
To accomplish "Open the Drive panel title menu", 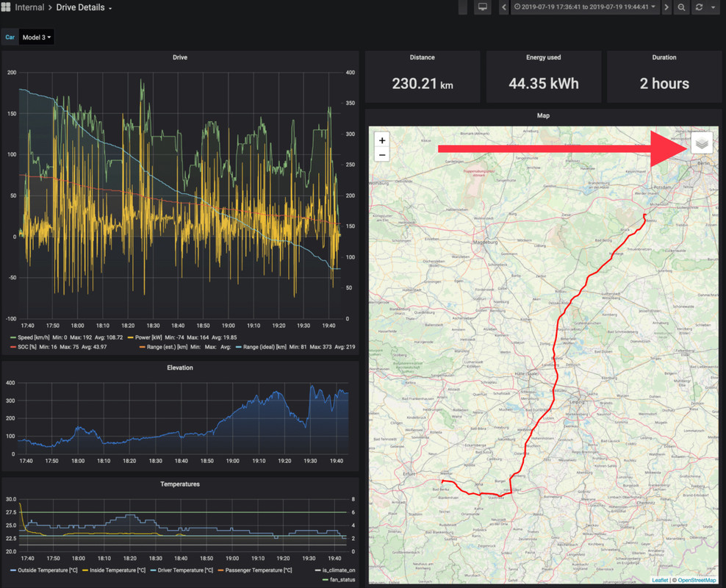I will [x=179, y=57].
